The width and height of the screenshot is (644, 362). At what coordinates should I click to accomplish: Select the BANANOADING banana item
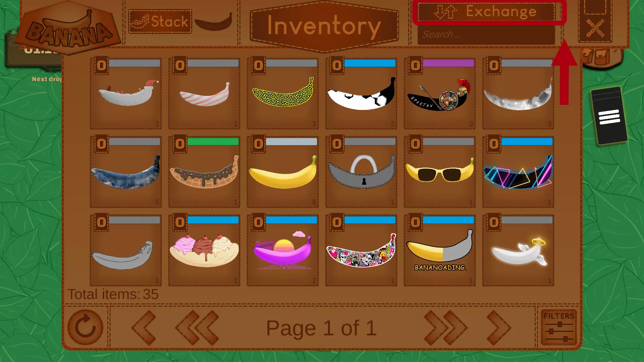click(x=439, y=250)
